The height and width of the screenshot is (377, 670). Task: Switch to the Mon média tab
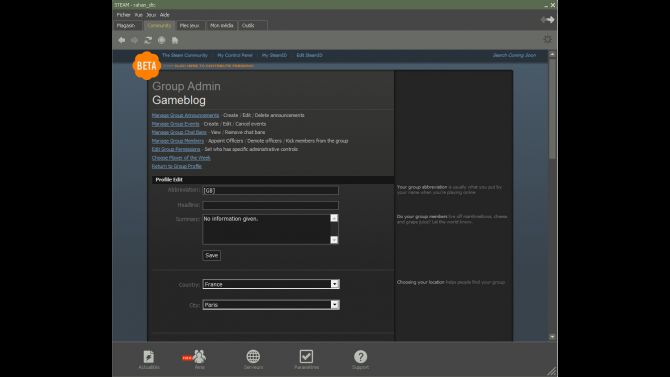pyautogui.click(x=221, y=26)
